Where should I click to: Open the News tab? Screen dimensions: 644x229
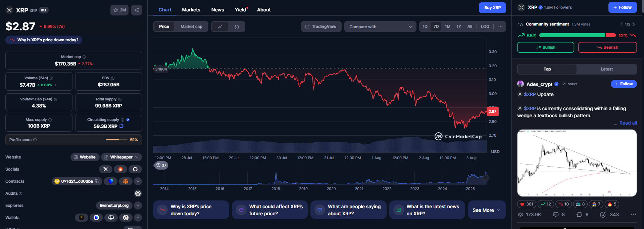point(217,10)
